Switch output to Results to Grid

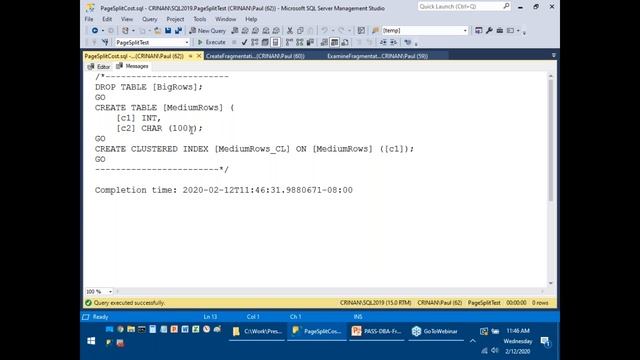(x=335, y=42)
